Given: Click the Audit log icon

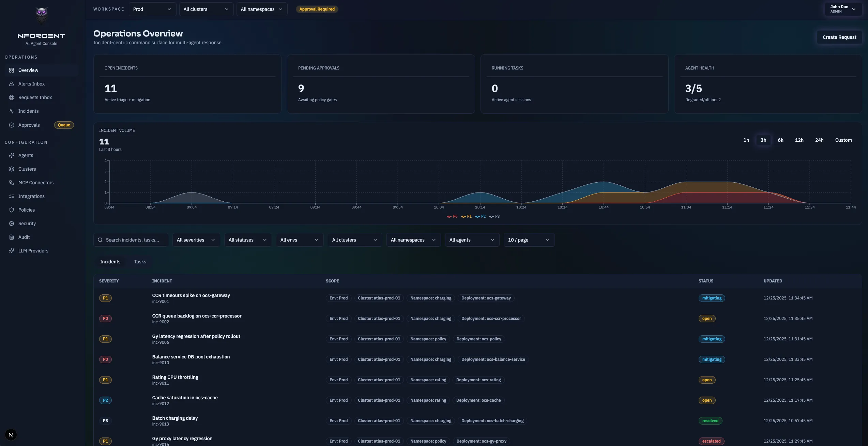Looking at the screenshot, I should point(12,237).
